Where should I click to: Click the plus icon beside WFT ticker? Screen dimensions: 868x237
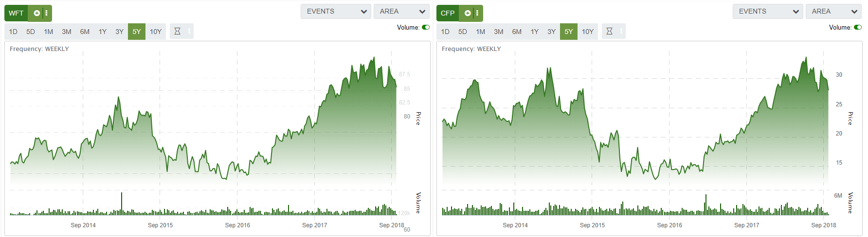[x=36, y=13]
